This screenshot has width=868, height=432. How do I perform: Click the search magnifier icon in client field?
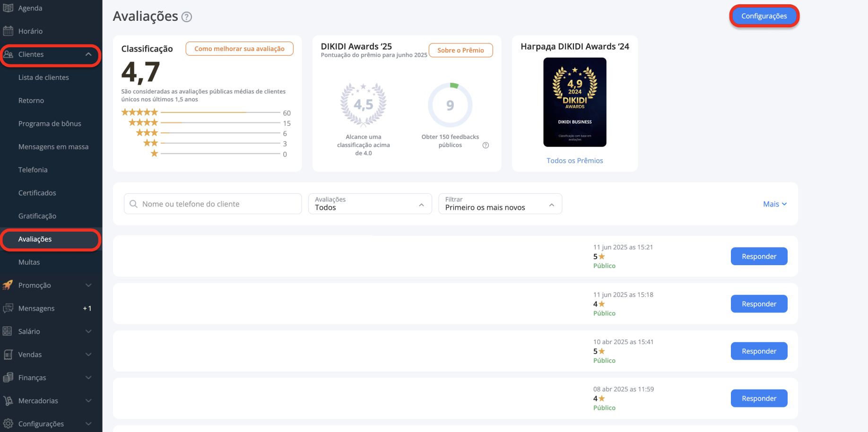[134, 204]
